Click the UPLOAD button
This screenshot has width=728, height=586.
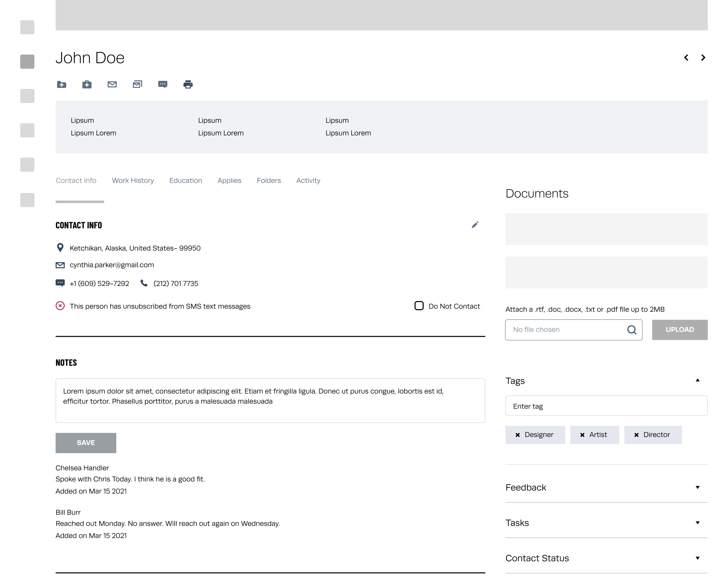[679, 330]
